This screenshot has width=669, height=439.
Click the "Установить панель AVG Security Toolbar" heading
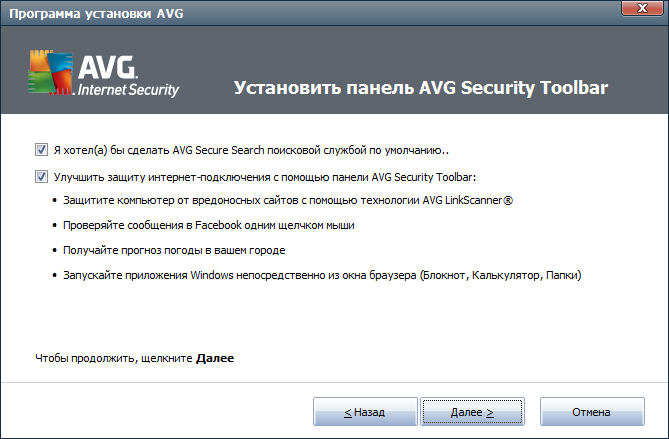[420, 88]
